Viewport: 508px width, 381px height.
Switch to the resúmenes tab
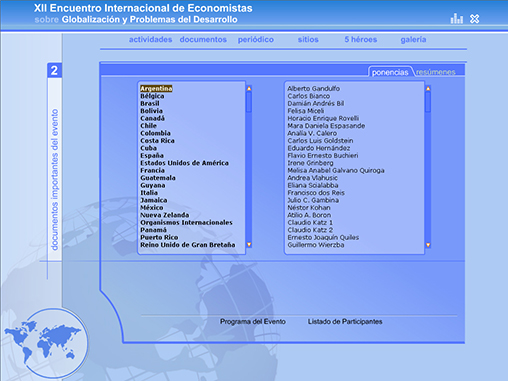[x=436, y=72]
